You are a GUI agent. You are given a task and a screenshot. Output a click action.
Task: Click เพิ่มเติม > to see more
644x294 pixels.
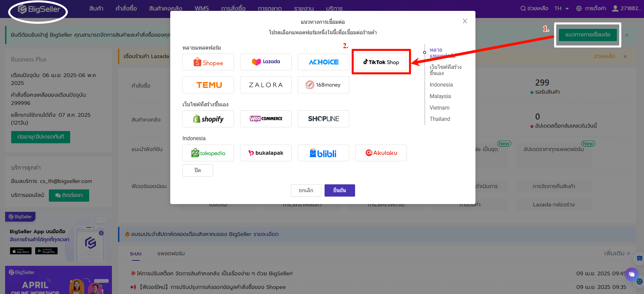point(617,254)
